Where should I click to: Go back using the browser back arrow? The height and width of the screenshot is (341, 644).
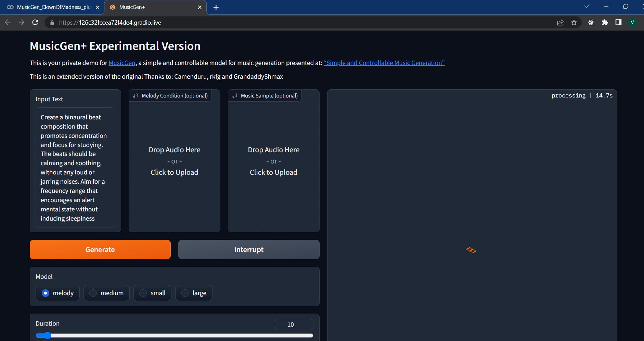point(8,22)
